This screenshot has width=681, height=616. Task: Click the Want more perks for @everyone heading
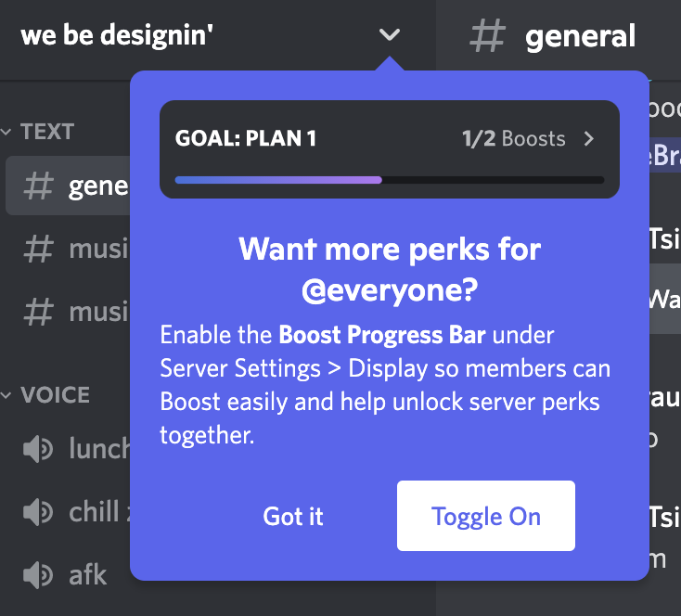(x=390, y=269)
